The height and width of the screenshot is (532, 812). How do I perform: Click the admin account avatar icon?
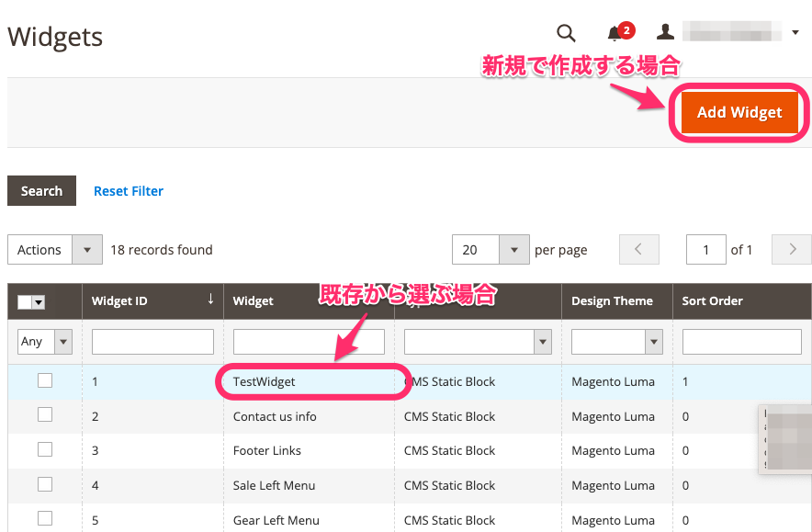(664, 32)
